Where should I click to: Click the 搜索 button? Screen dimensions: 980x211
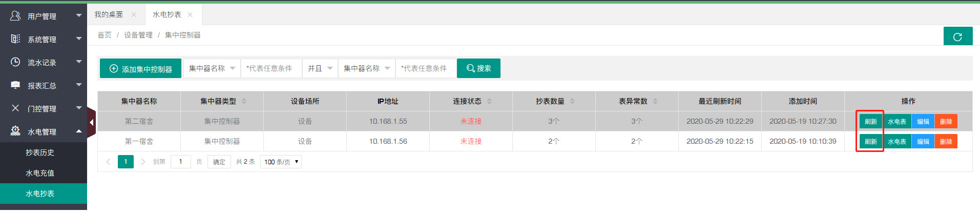pyautogui.click(x=478, y=68)
